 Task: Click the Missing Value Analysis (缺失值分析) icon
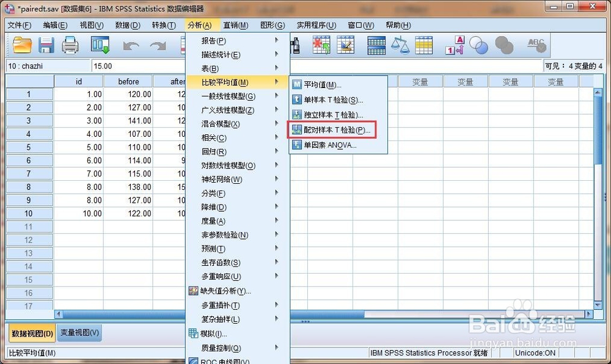[193, 291]
